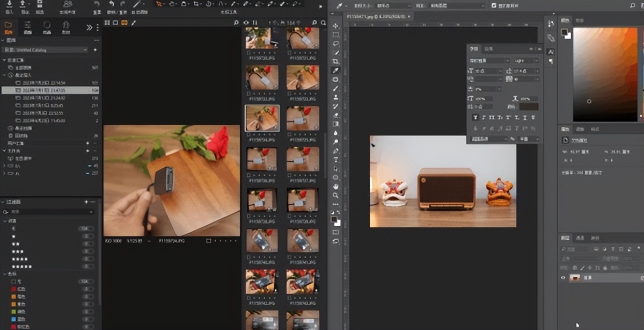
Task: Switch to the Paragraph tab in Character panel
Action: [488, 49]
